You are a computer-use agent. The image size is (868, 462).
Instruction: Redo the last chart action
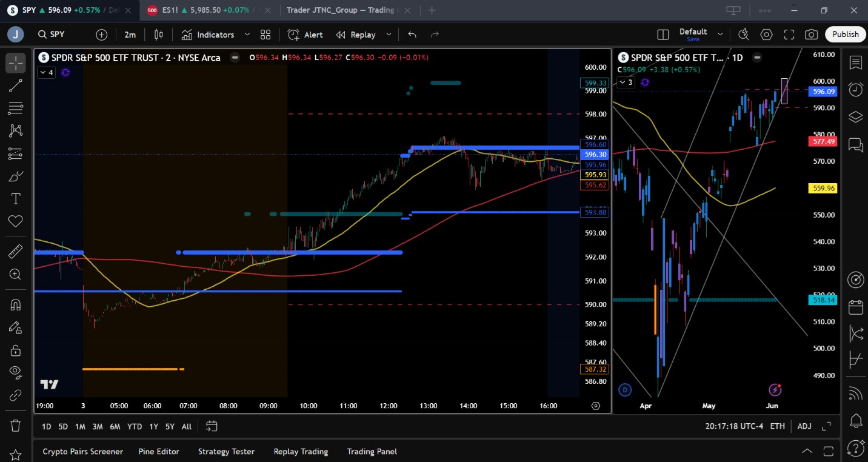pyautogui.click(x=435, y=35)
